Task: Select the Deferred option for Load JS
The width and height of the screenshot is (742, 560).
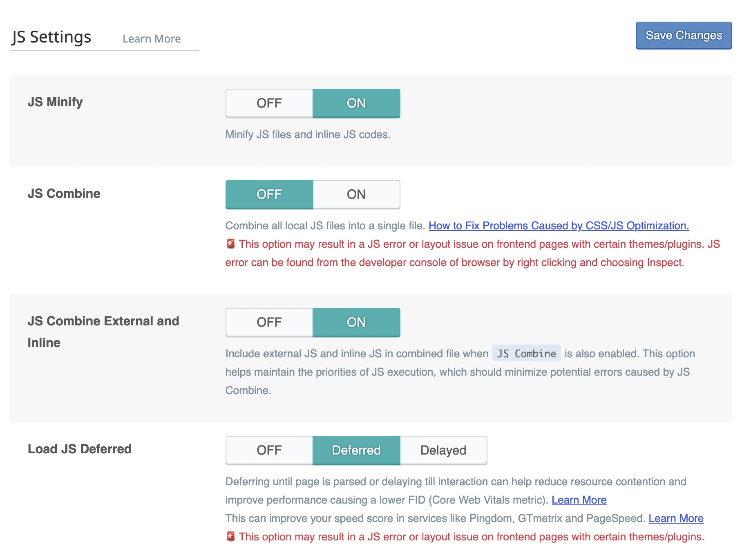Action: coord(356,450)
